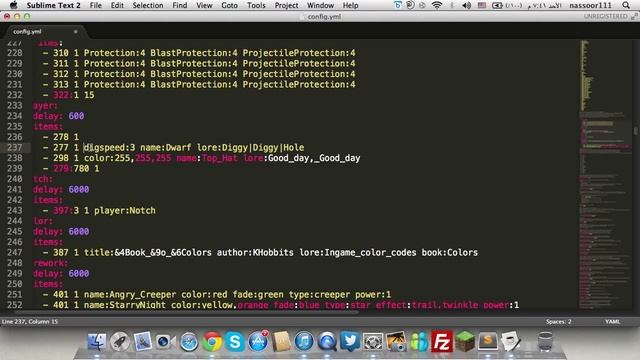Image resolution: width=640 pixels, height=360 pixels.
Task: Open Launchpad rocket icon in dock
Action: (120, 341)
